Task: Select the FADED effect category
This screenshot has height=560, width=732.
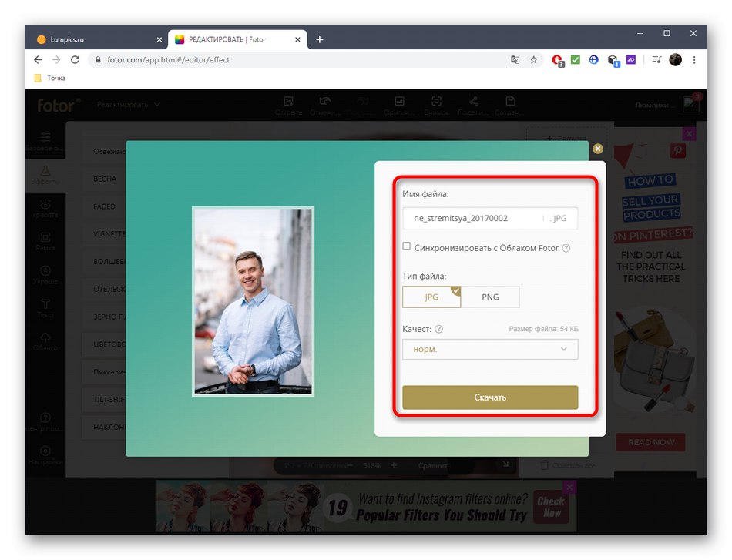Action: click(104, 206)
